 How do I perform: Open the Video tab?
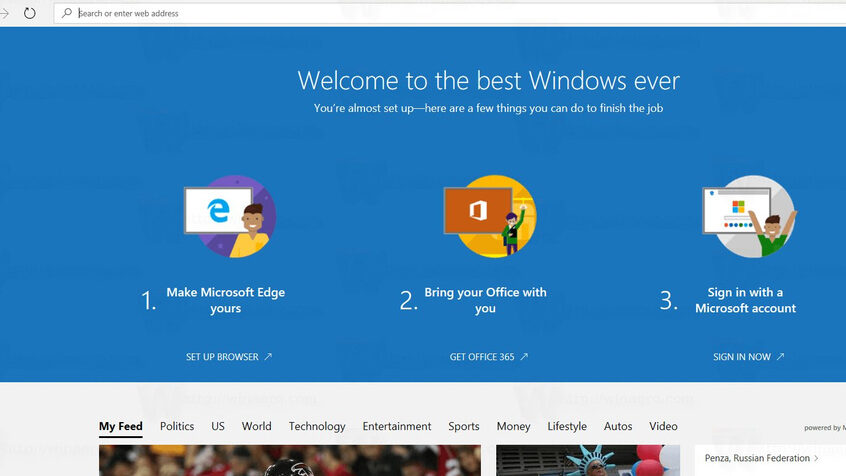[663, 426]
